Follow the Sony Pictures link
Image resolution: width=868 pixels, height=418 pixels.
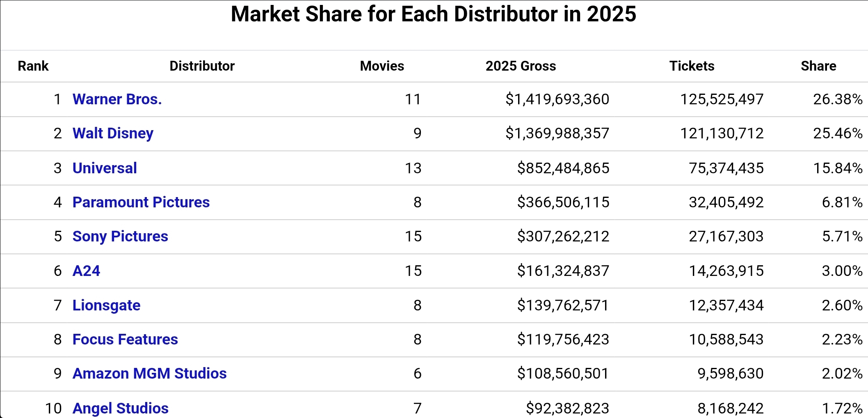[x=120, y=237]
